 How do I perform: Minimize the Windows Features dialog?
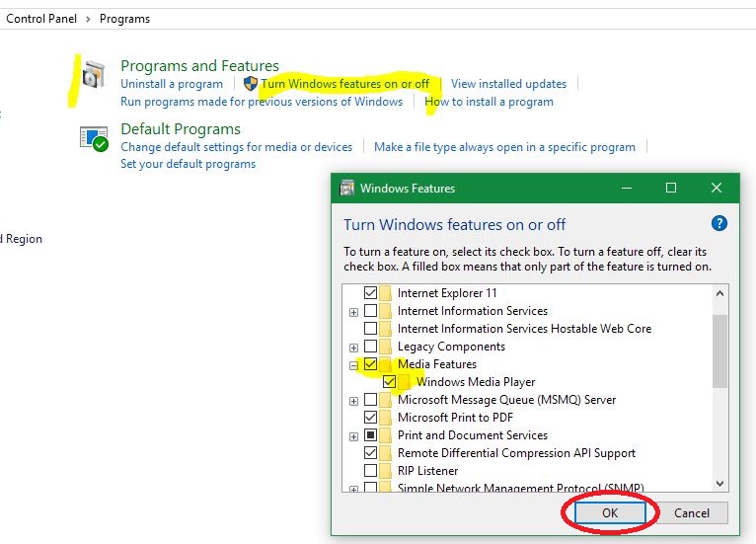pos(627,188)
